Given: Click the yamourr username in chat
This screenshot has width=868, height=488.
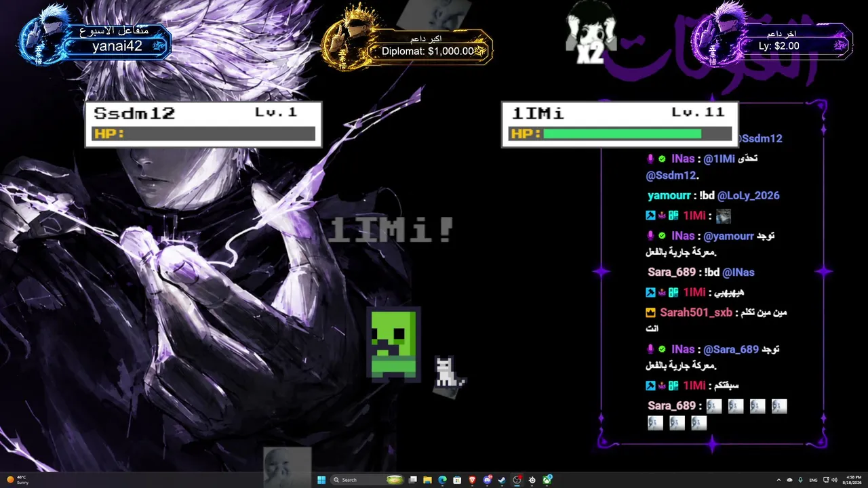Looking at the screenshot, I should (670, 196).
